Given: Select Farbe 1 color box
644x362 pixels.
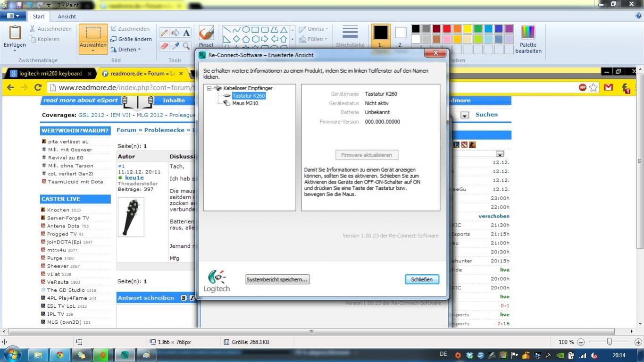Looking at the screenshot, I should tap(380, 37).
